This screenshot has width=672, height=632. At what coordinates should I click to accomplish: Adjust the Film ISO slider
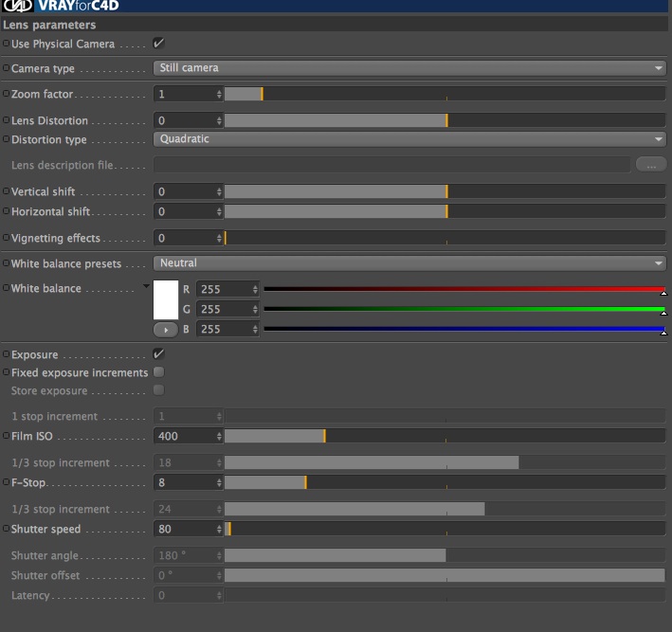click(x=445, y=436)
